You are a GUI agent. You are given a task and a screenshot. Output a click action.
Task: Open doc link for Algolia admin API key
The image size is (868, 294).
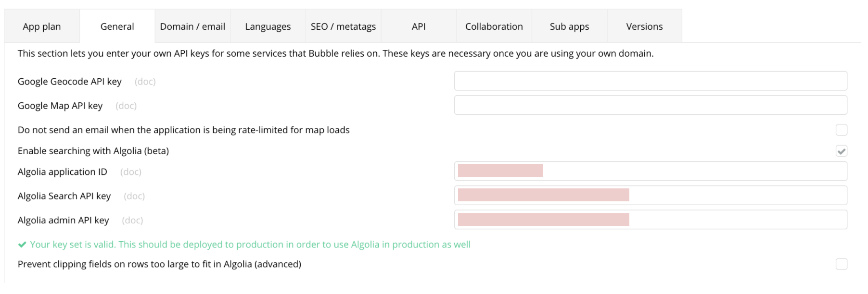pyautogui.click(x=132, y=220)
